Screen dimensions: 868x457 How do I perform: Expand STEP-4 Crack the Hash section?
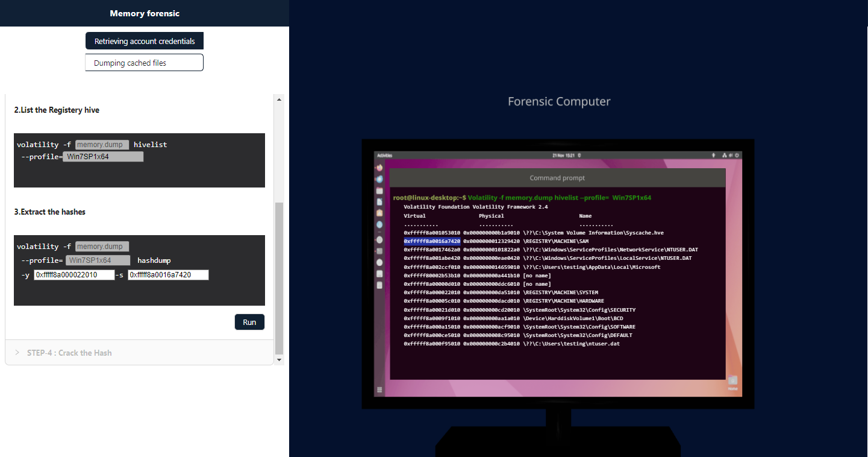tap(69, 353)
